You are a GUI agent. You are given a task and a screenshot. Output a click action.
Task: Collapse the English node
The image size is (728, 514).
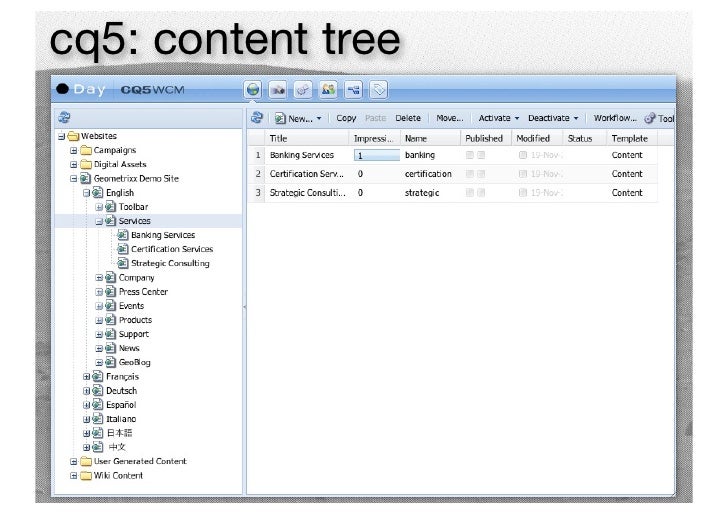click(x=86, y=193)
